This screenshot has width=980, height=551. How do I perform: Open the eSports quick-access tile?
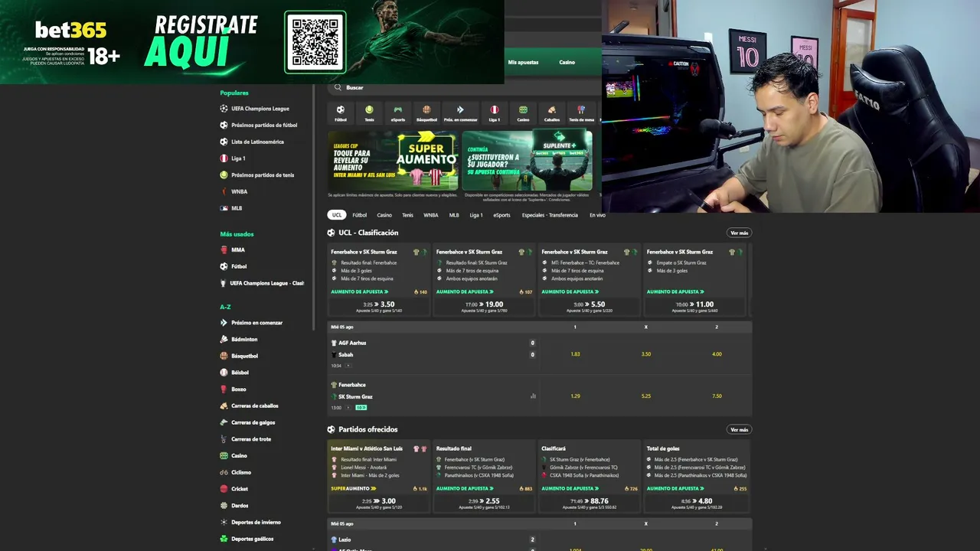coord(398,113)
